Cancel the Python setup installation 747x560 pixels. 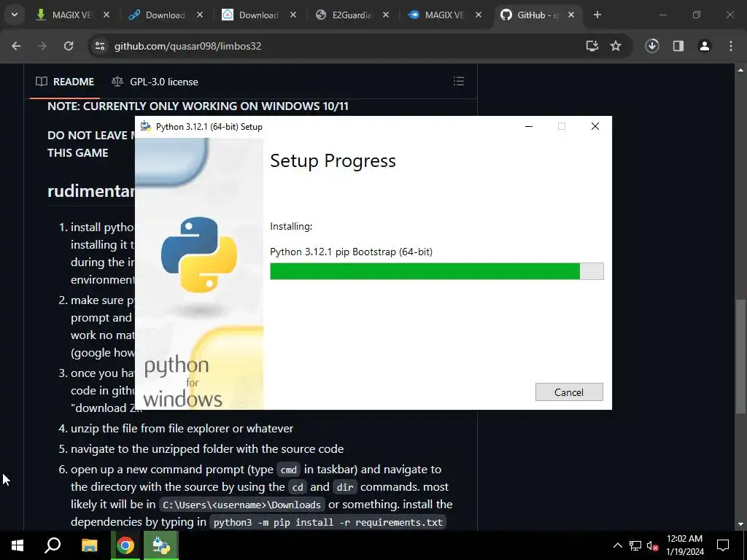[x=569, y=392]
